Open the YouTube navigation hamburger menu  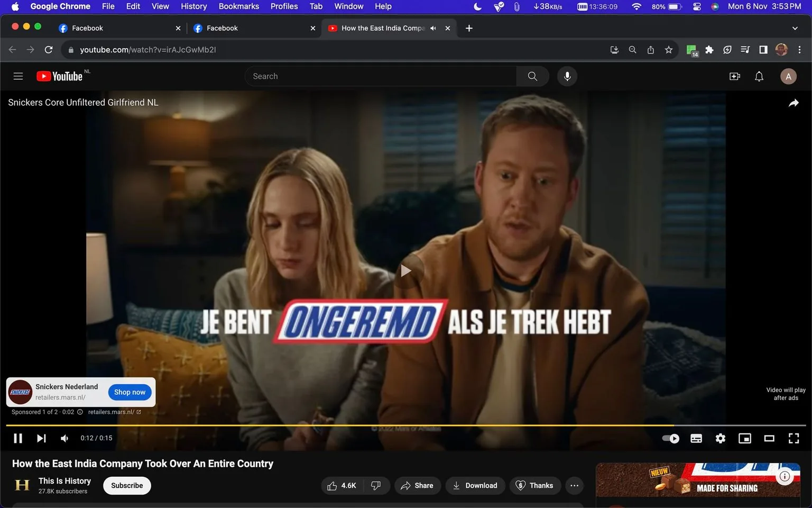[18, 76]
